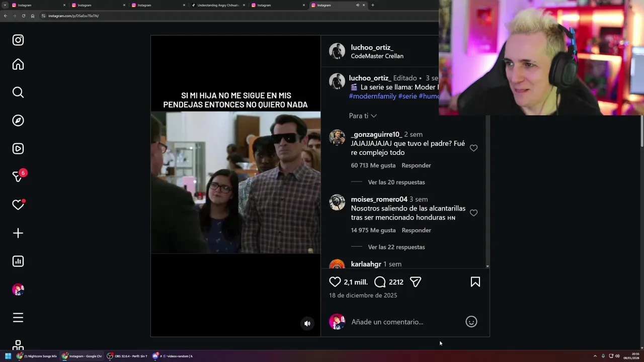Open a new browser tab

[x=372, y=5]
